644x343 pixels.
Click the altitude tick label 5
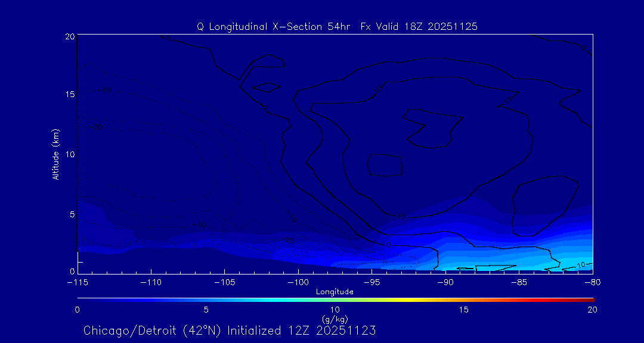(x=72, y=214)
